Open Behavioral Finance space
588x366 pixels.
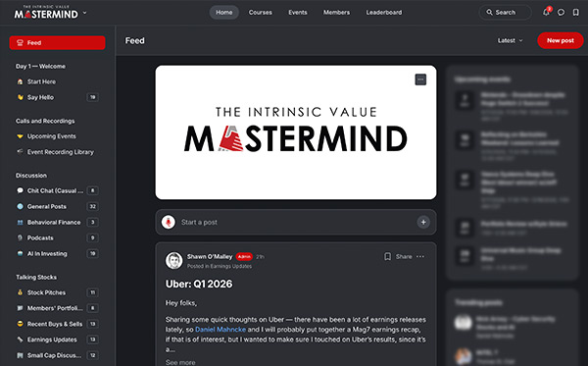click(x=58, y=222)
